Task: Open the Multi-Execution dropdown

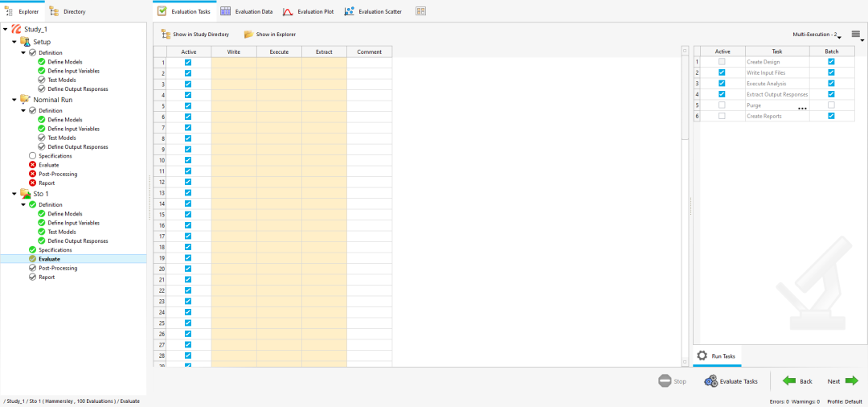Action: [817, 35]
